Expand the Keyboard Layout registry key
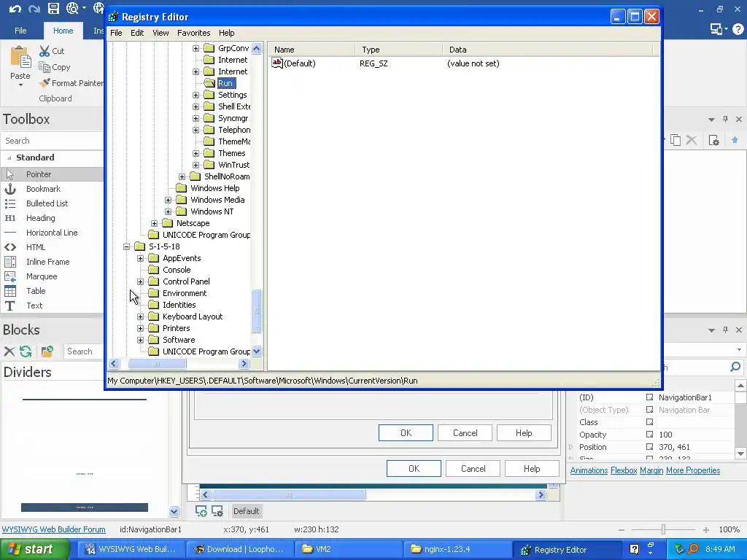Screen dimensions: 747x560 click(x=141, y=316)
